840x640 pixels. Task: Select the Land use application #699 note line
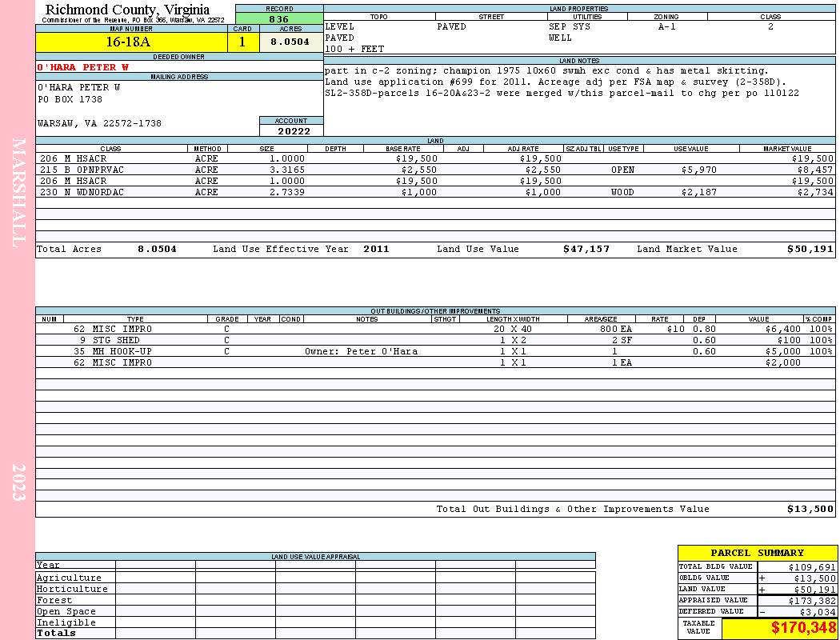point(555,82)
